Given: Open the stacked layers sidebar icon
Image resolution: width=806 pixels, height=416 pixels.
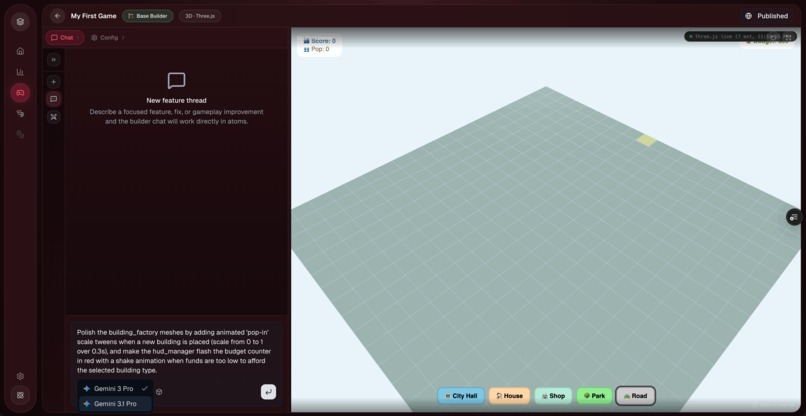Looking at the screenshot, I should (20, 114).
